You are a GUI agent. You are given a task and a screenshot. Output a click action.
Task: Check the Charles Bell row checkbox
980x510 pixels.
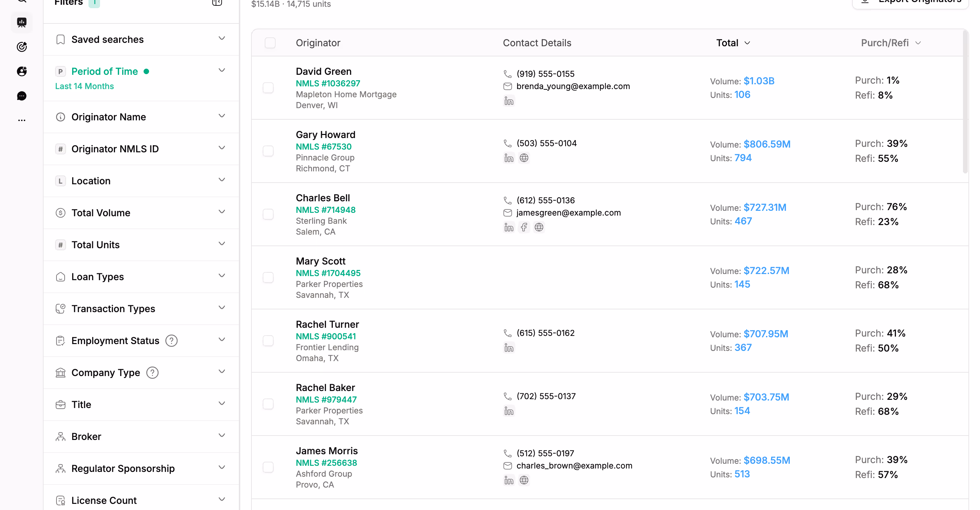click(x=268, y=214)
